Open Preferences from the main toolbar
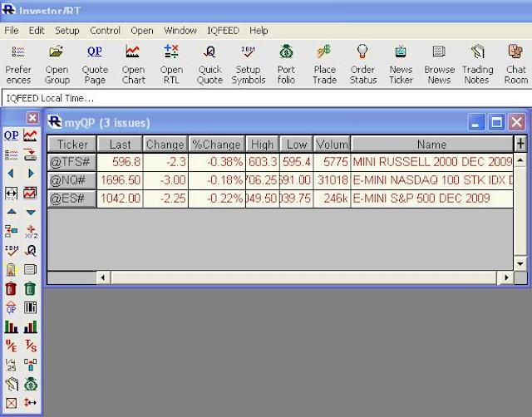 click(18, 65)
